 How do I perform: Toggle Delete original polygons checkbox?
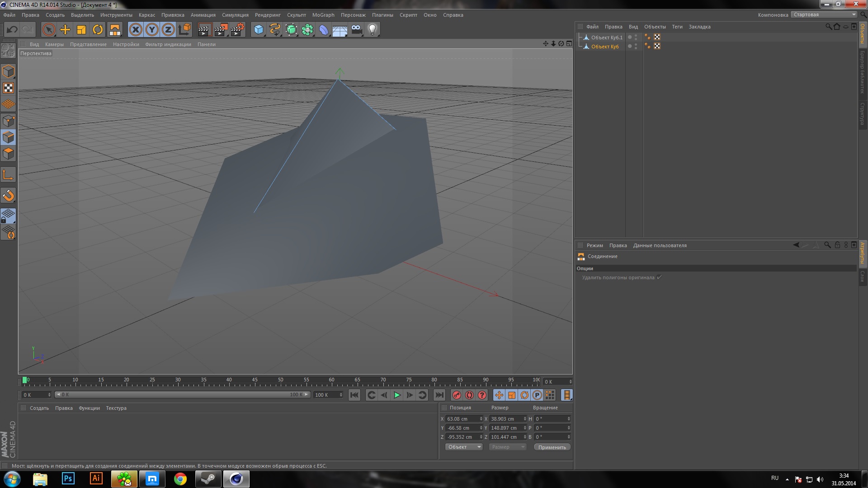(659, 277)
